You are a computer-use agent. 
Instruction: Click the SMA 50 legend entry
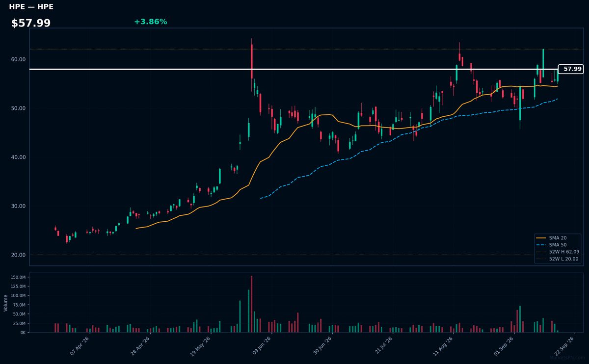coord(558,245)
